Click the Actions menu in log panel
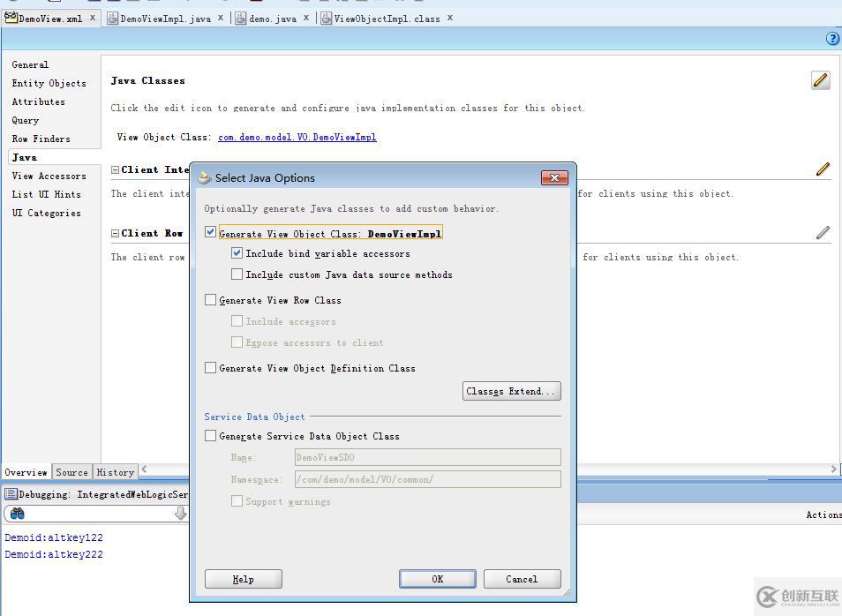Image resolution: width=842 pixels, height=616 pixels. 823,515
